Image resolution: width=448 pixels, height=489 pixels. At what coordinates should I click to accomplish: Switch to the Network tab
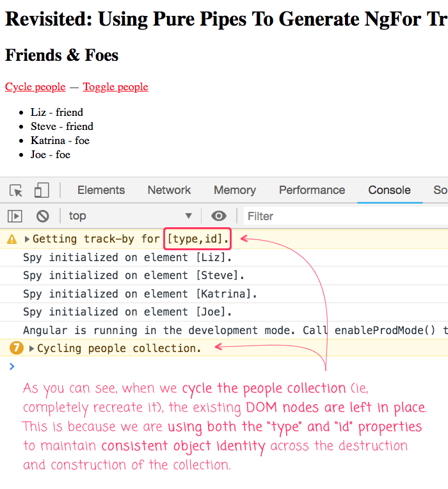coord(169,190)
